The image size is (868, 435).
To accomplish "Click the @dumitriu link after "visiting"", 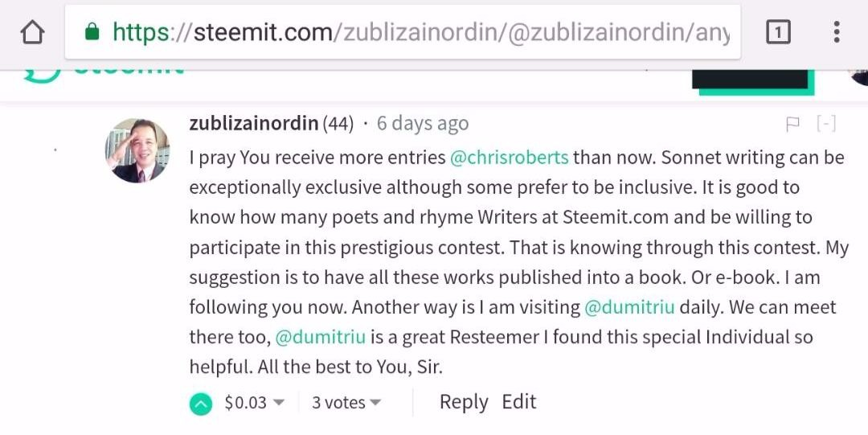I will pos(629,307).
